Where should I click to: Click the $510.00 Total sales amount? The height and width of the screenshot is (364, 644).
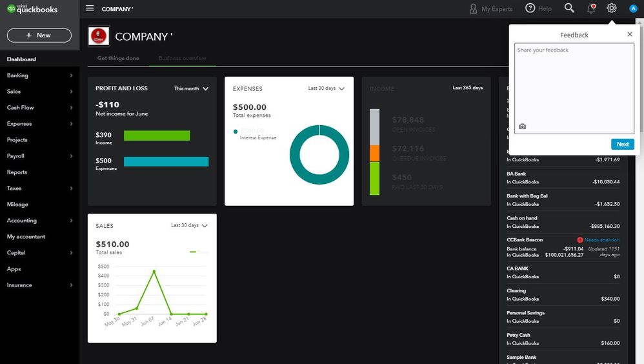112,245
